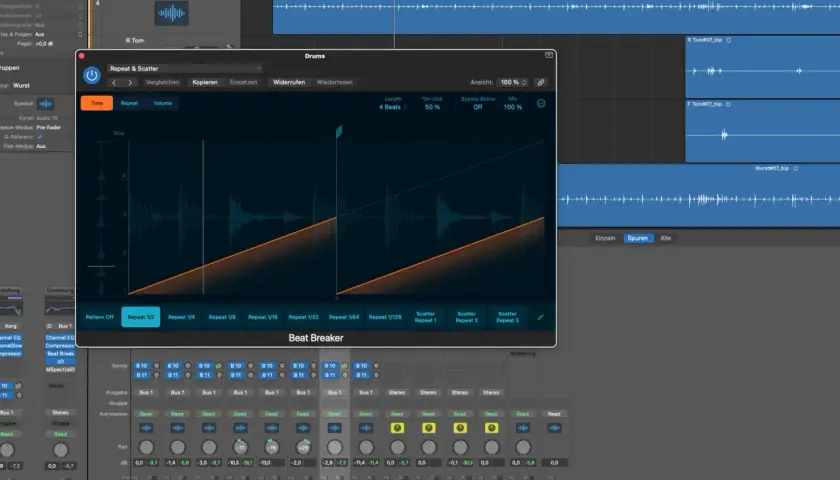Click the Kopieren button
The width and height of the screenshot is (840, 480).
[205, 82]
